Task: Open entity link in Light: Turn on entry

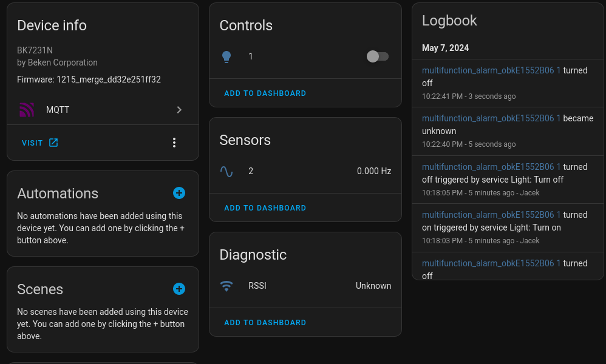Action: click(x=491, y=215)
